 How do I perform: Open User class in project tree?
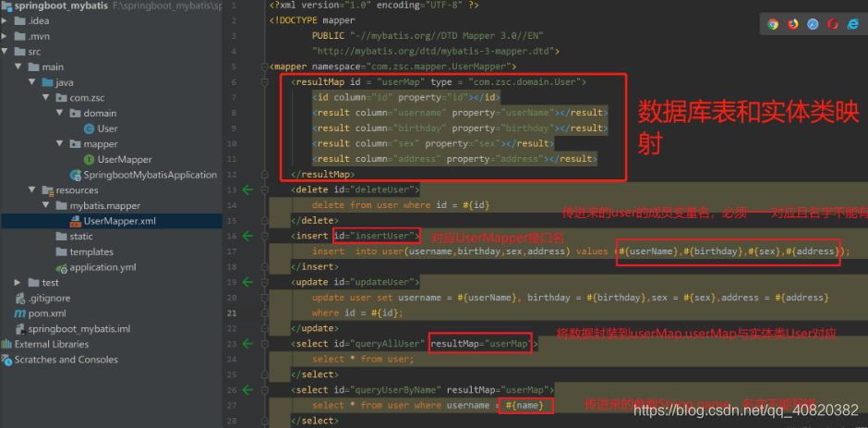point(107,128)
